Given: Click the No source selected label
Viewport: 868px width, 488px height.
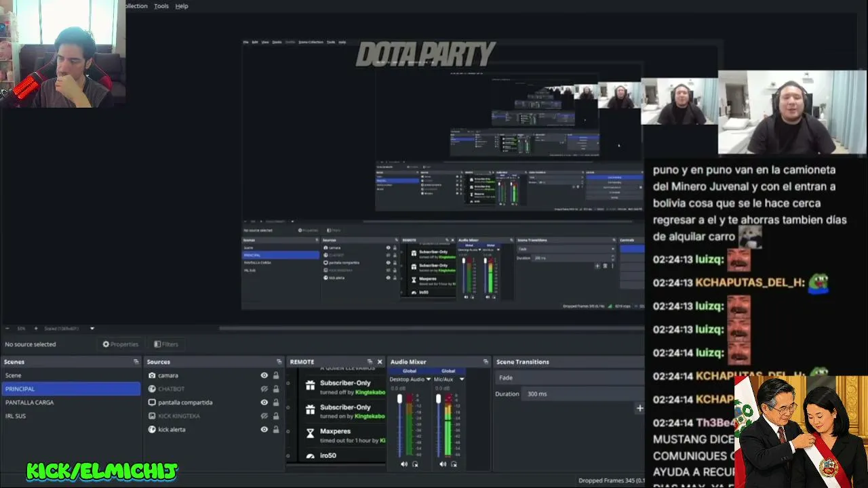Looking at the screenshot, I should click(31, 344).
